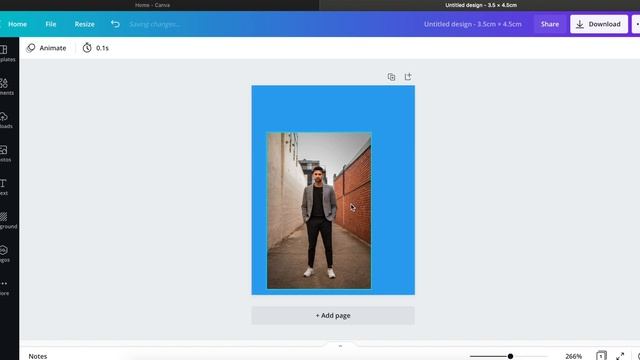Click the zoom slider handle
Viewport: 640px width, 360px height.
(x=510, y=356)
